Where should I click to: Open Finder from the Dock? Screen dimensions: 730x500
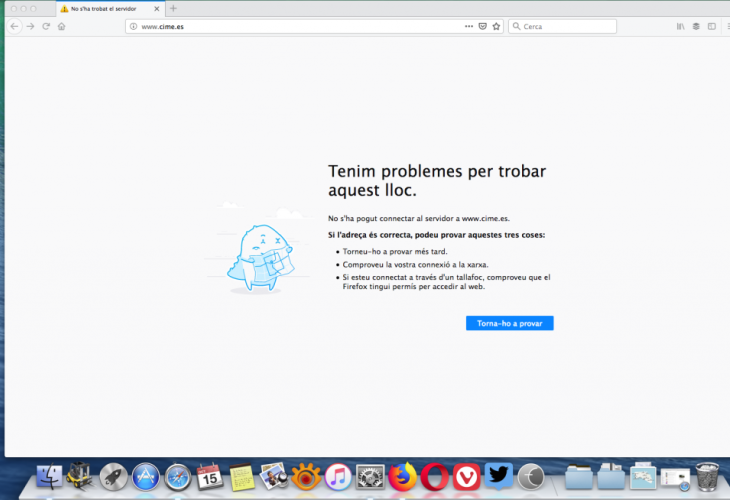[x=49, y=476]
